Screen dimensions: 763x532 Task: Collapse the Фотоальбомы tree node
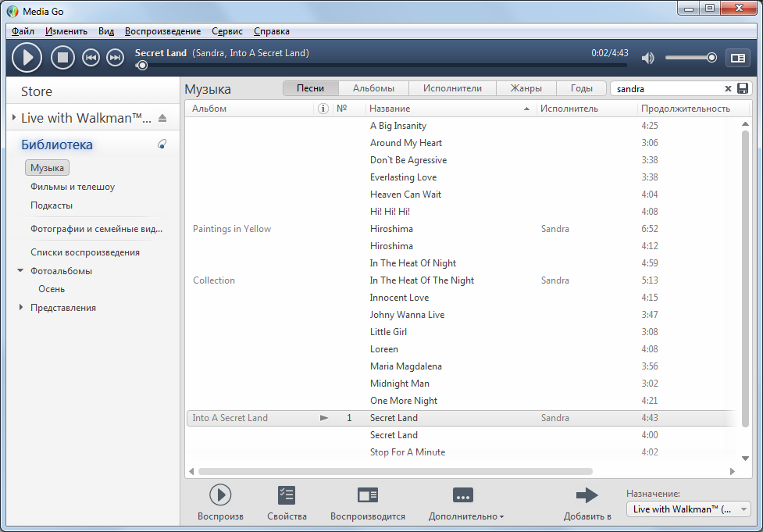pos(20,270)
